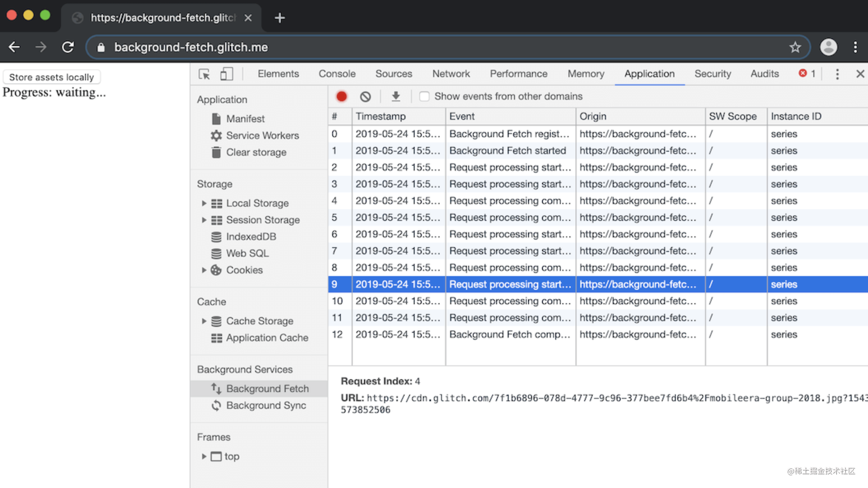Expand the Cache Storage tree node
The height and width of the screenshot is (488, 868).
(x=204, y=321)
